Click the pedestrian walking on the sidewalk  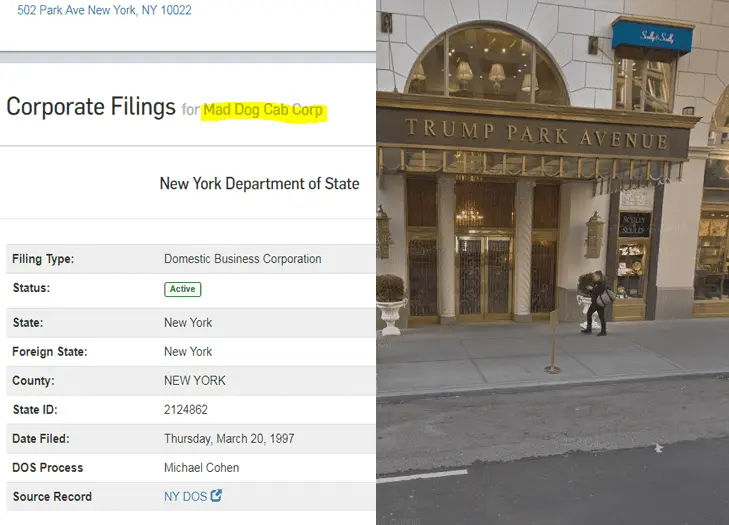[x=597, y=303]
